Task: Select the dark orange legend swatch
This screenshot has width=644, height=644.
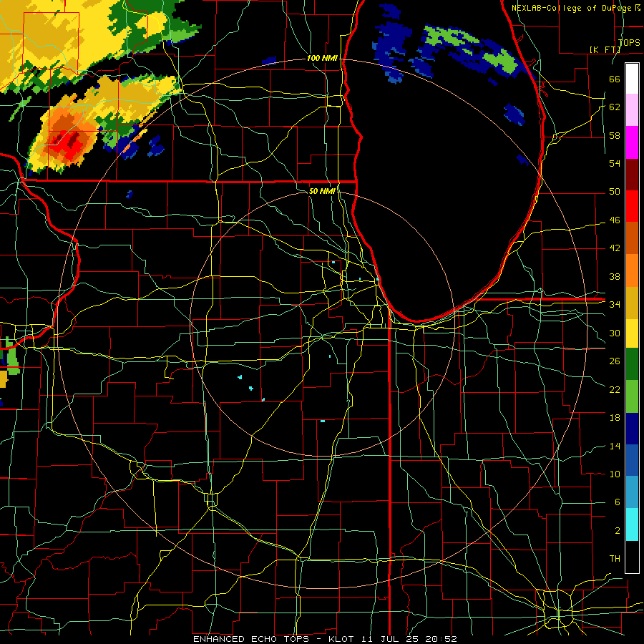Action: 632,238
